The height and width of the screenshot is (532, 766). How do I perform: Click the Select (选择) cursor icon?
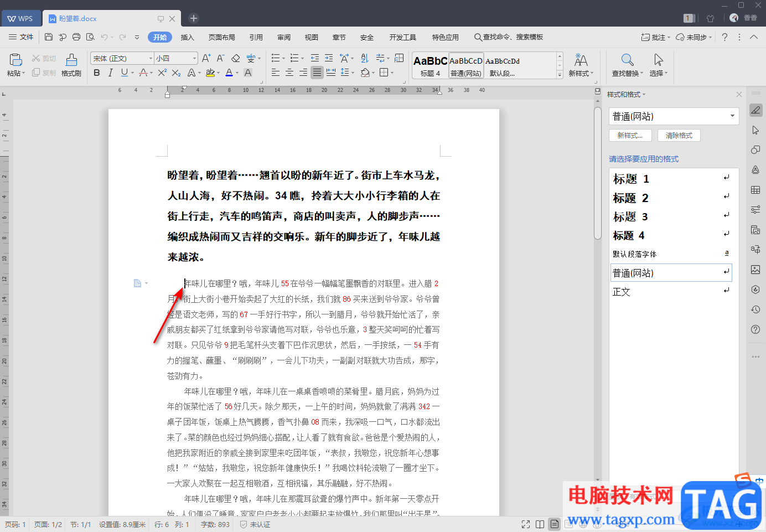click(x=658, y=60)
